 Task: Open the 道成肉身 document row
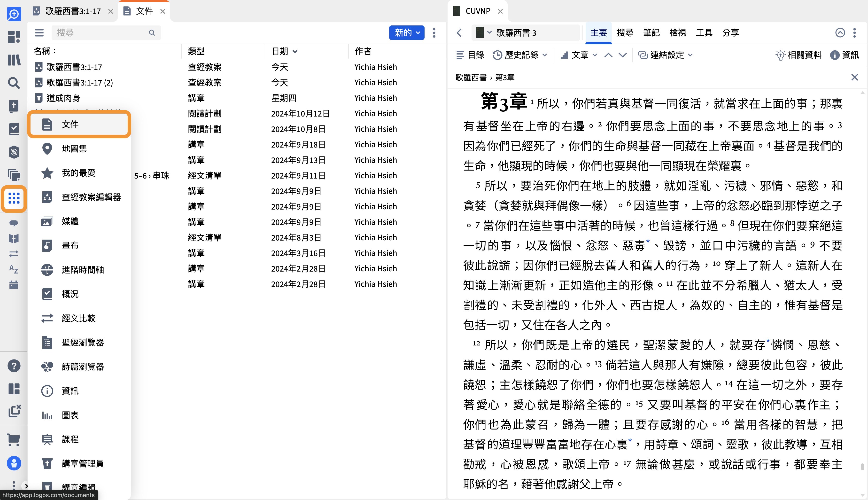pos(237,98)
